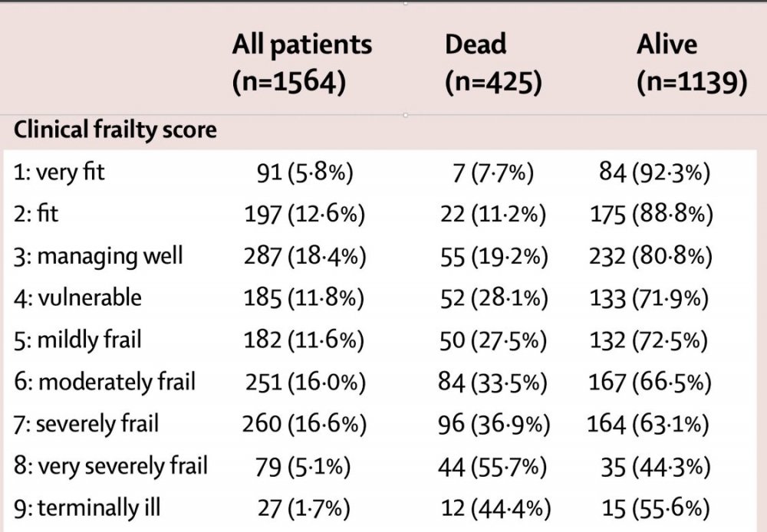Click the "12 (44·4%)" dead cell
Viewport: 767px width, 532px height.
(495, 507)
